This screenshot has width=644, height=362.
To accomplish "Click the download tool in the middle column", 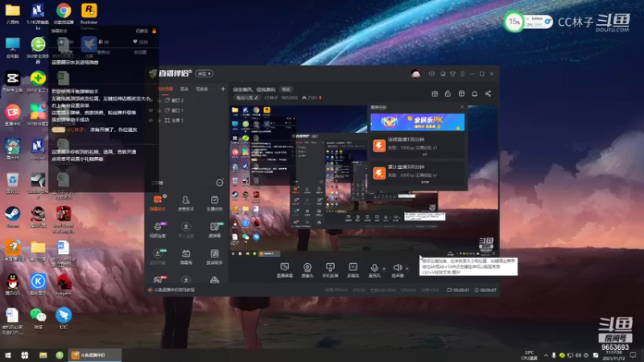I will click(186, 230).
